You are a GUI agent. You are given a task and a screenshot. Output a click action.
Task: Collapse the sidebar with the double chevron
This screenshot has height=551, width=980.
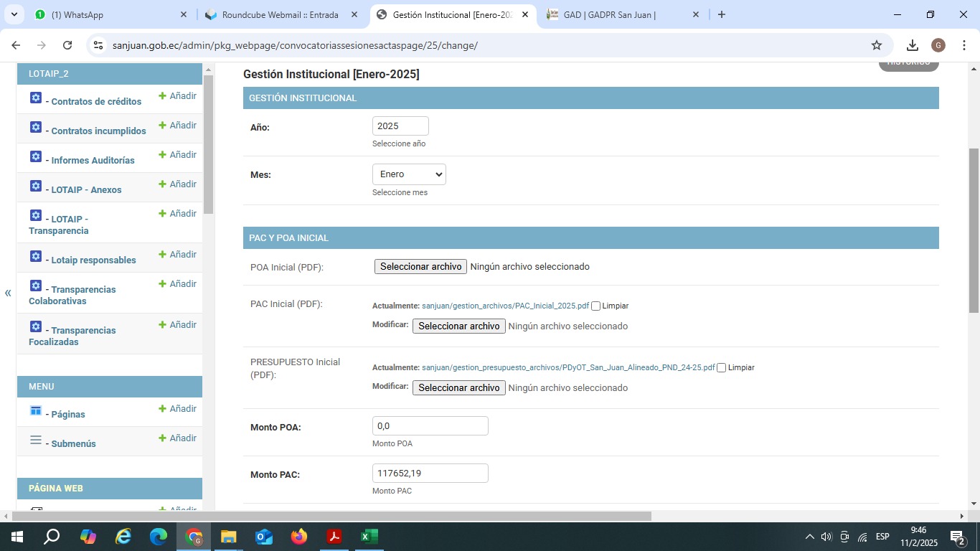pos(8,293)
